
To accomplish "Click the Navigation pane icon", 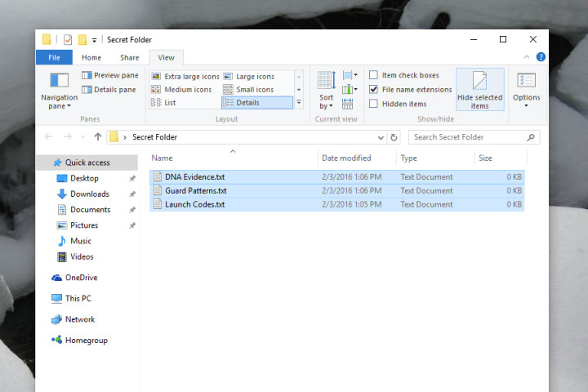I will (x=59, y=81).
